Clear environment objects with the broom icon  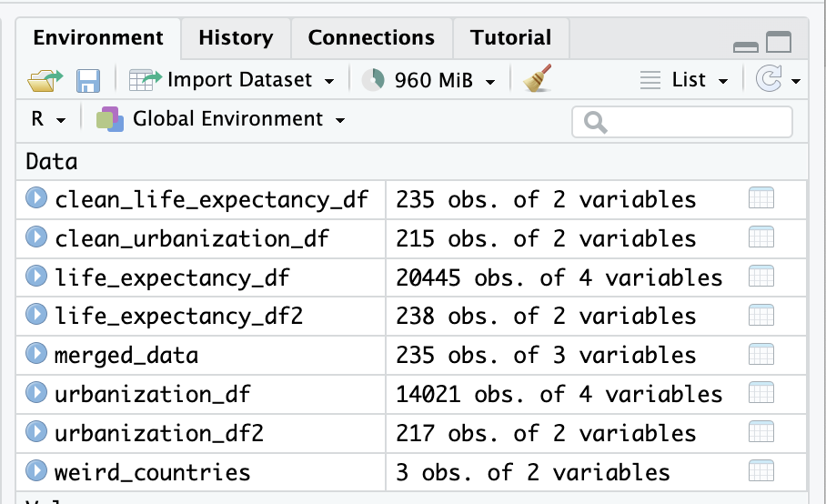click(x=538, y=80)
